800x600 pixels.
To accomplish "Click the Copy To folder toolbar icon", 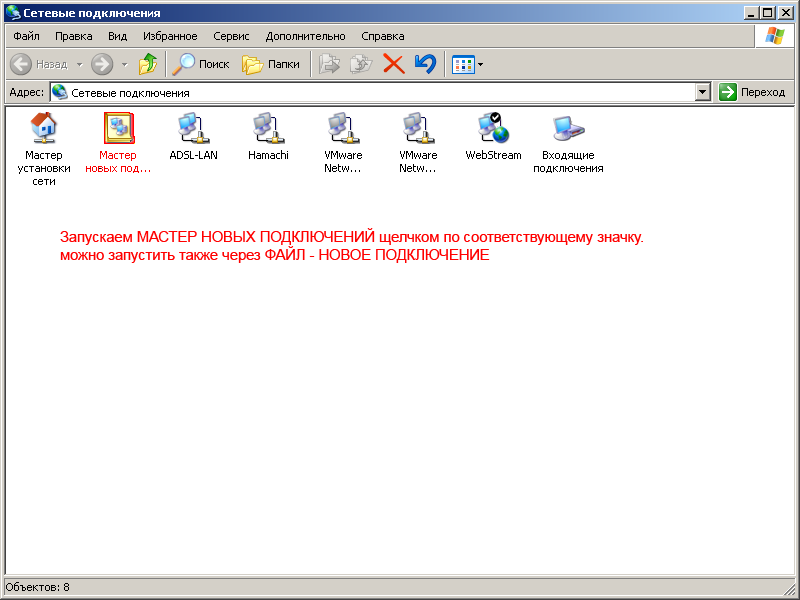I will click(361, 64).
